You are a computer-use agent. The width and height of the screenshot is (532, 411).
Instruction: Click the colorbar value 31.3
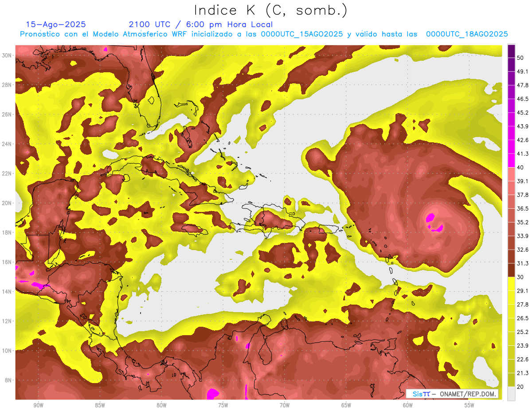(523, 263)
